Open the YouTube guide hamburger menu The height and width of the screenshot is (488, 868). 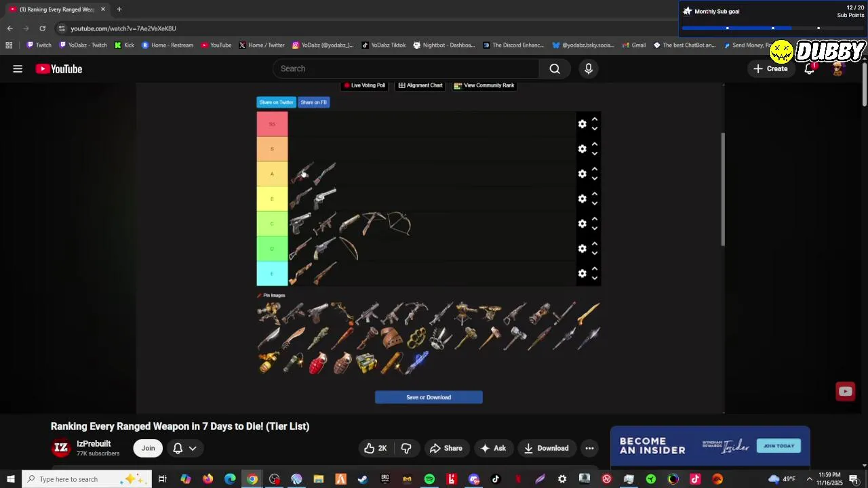[18, 68]
